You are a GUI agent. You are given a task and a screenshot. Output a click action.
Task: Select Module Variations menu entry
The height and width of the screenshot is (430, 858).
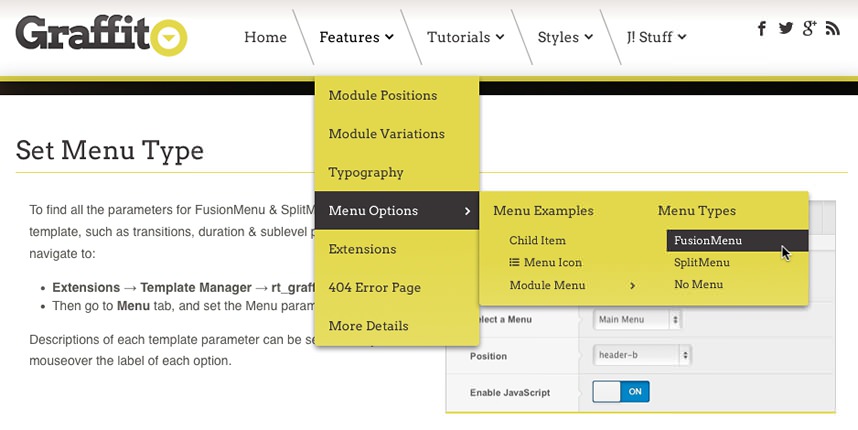pyautogui.click(x=397, y=133)
